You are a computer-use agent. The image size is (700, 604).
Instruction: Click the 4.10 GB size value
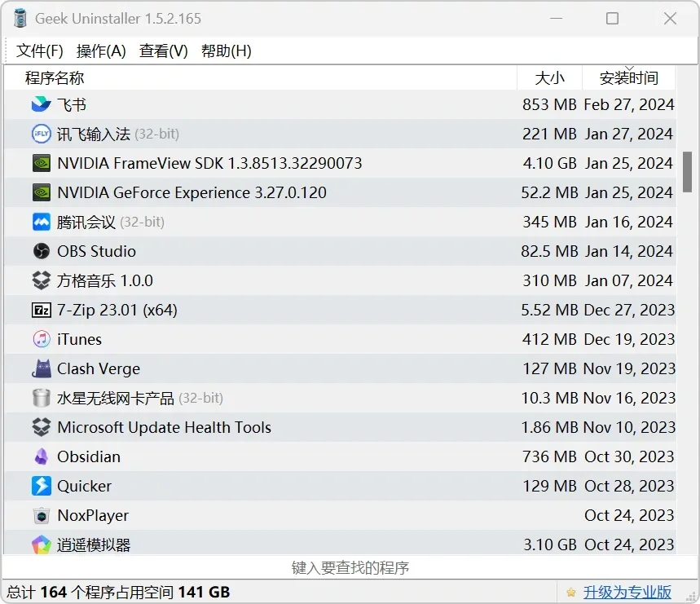click(549, 163)
